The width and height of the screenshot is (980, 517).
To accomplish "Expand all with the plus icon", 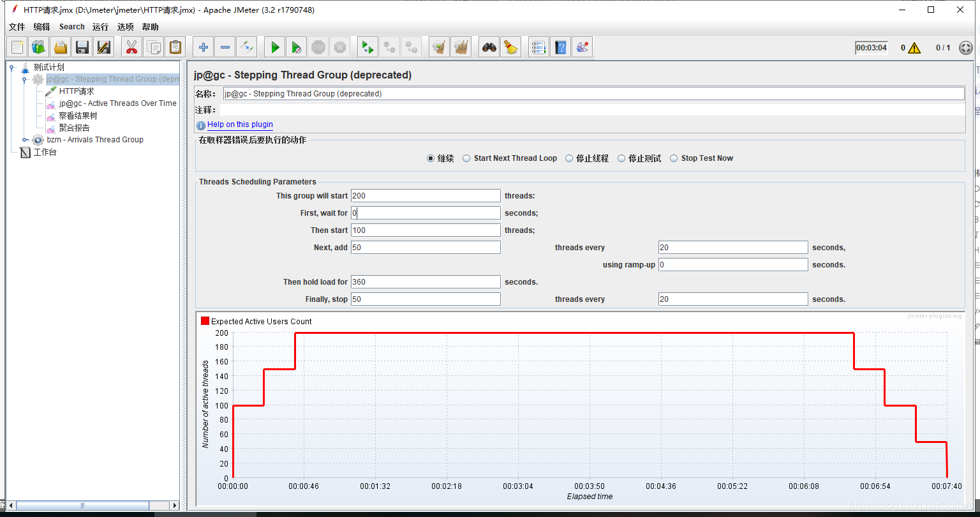I will [204, 47].
